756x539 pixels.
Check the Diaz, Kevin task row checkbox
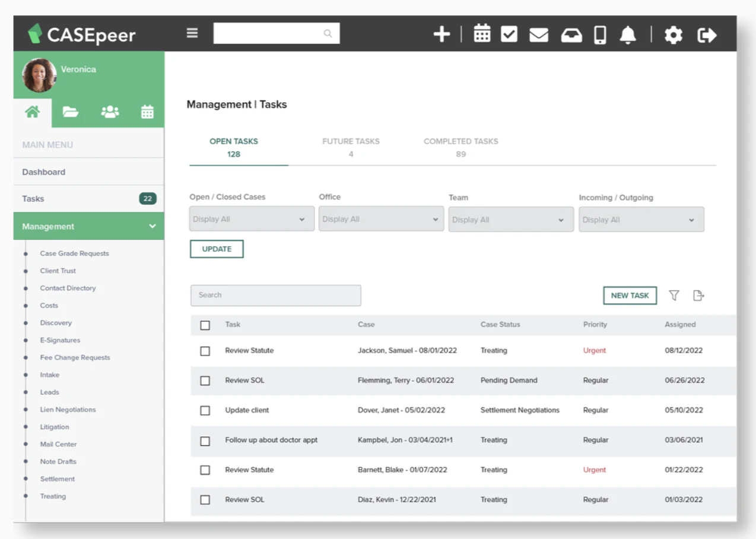[x=205, y=500]
